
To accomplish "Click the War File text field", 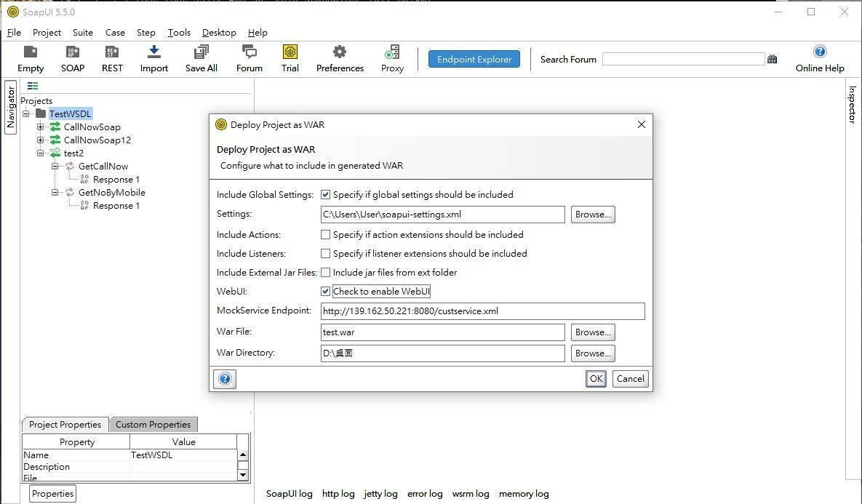I will point(442,332).
